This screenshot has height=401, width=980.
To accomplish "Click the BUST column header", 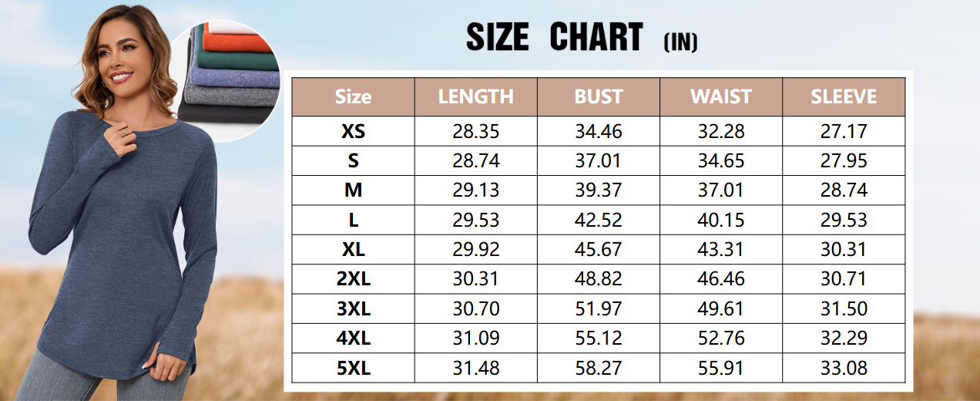I will click(x=598, y=96).
